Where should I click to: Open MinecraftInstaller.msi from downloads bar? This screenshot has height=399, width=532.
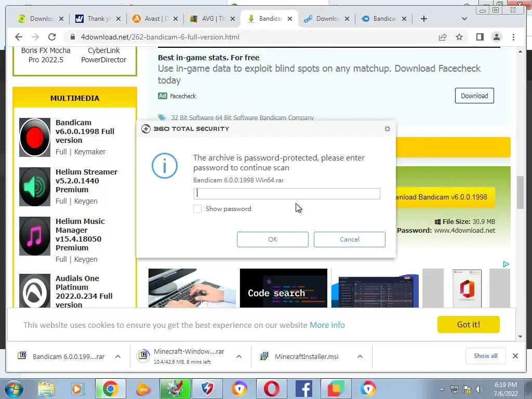[x=307, y=356]
